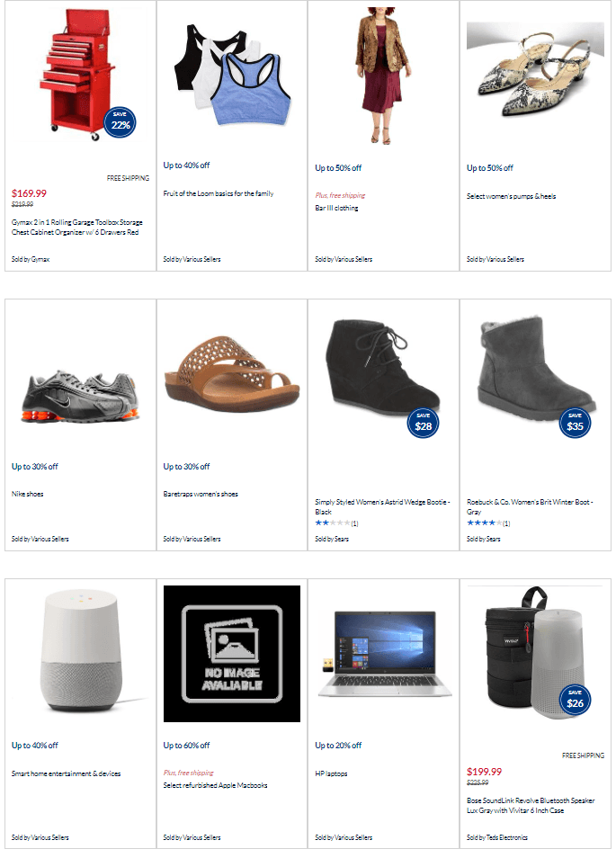The height and width of the screenshot is (858, 616).
Task: Click the No Image Available placeholder
Action: coord(232,653)
